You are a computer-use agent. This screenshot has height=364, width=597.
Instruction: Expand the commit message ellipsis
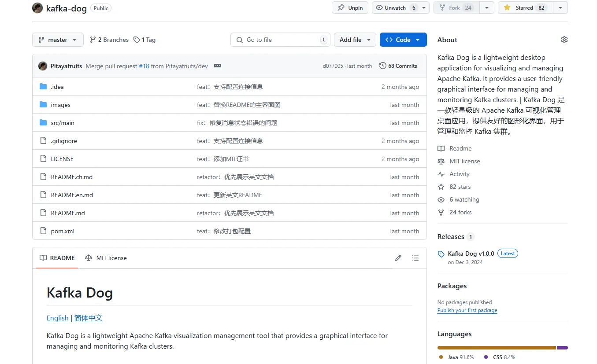click(x=218, y=66)
